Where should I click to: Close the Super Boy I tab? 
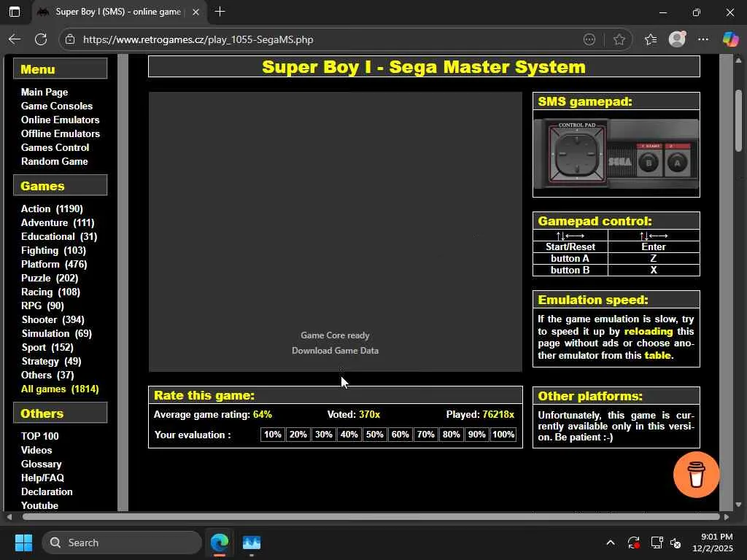(x=196, y=12)
